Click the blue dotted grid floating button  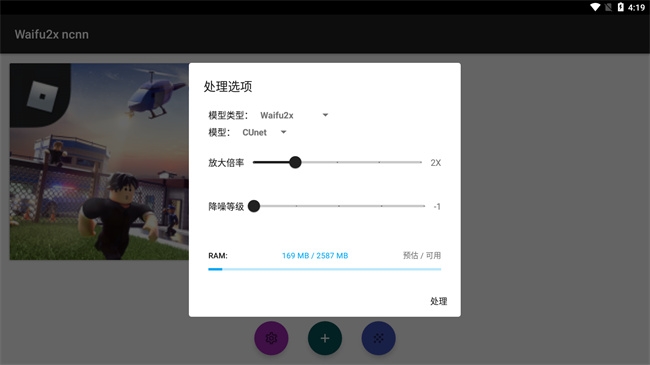(x=378, y=338)
